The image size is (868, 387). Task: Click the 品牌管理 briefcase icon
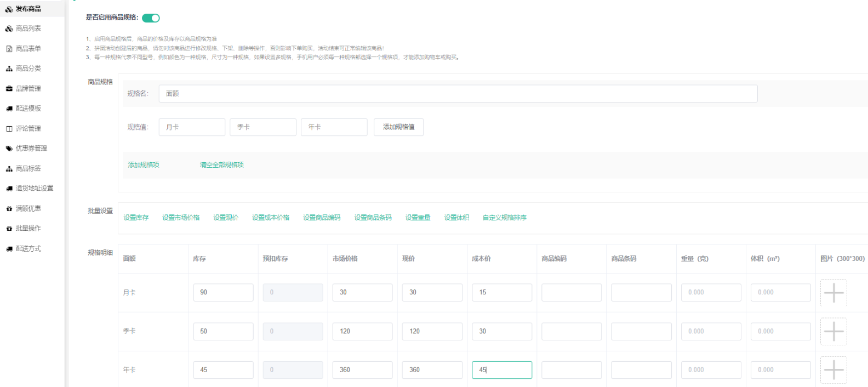[x=9, y=89]
